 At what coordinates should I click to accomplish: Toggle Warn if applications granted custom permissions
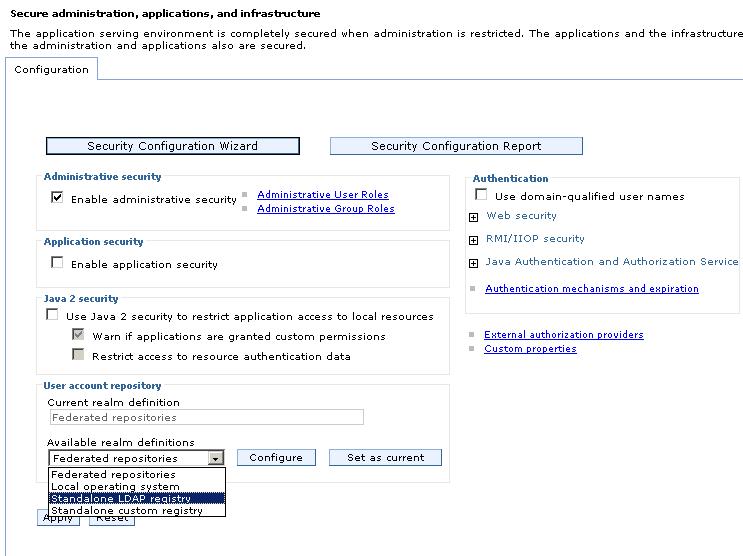pos(78,334)
